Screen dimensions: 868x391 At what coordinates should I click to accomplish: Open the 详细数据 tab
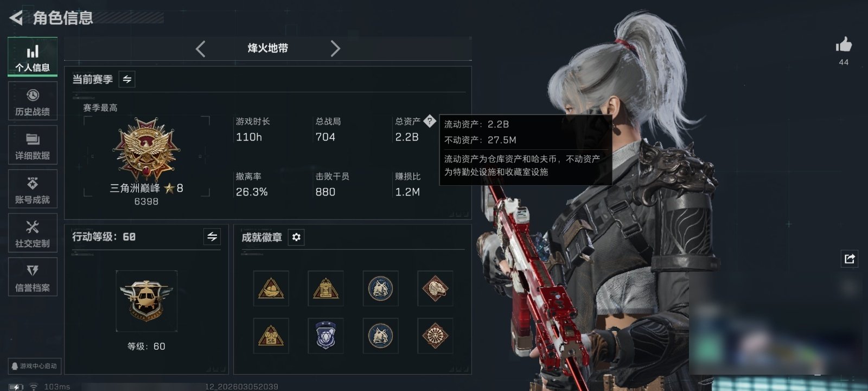[33, 145]
